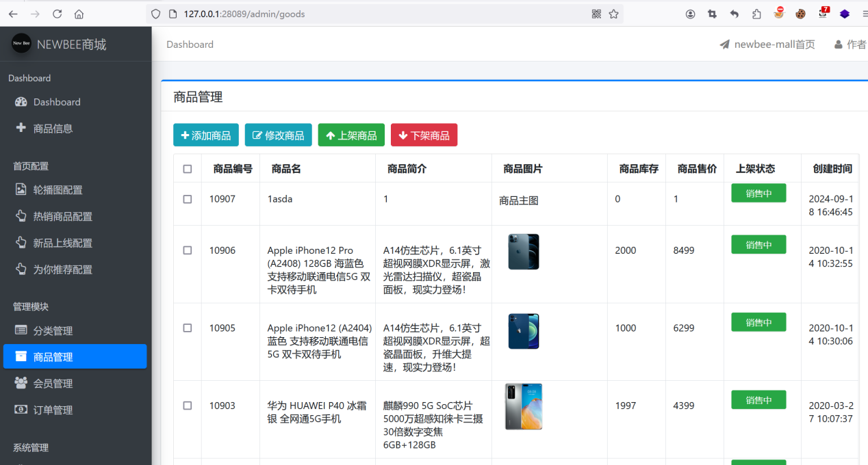Screen dimensions: 868x465
Task: Click the HUAWEI P40 product thumbnail
Action: point(524,407)
